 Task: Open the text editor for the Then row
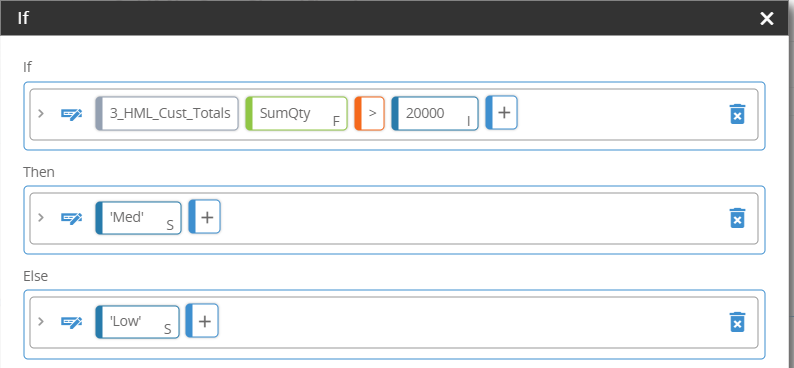71,218
